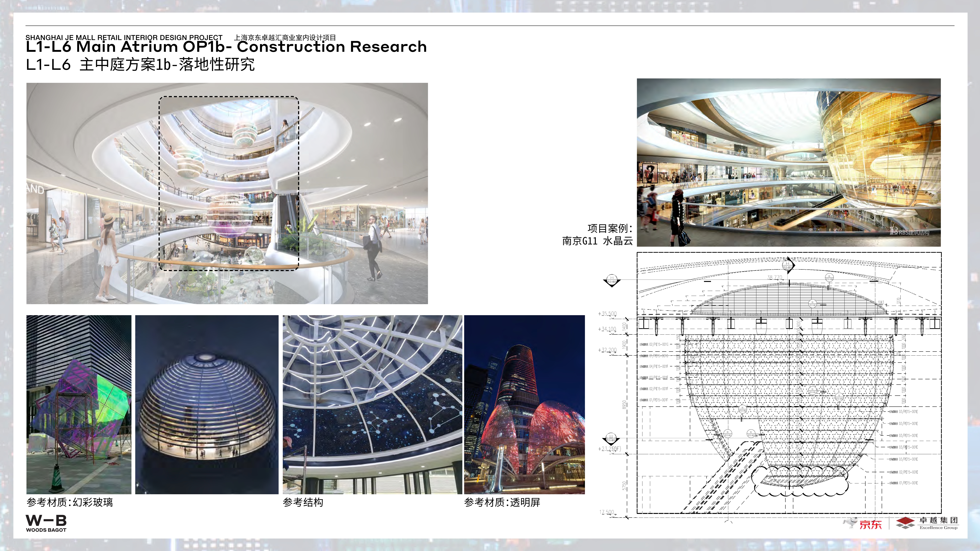980x551 pixels.
Task: Click the caption '参考结构'
Action: 303,502
